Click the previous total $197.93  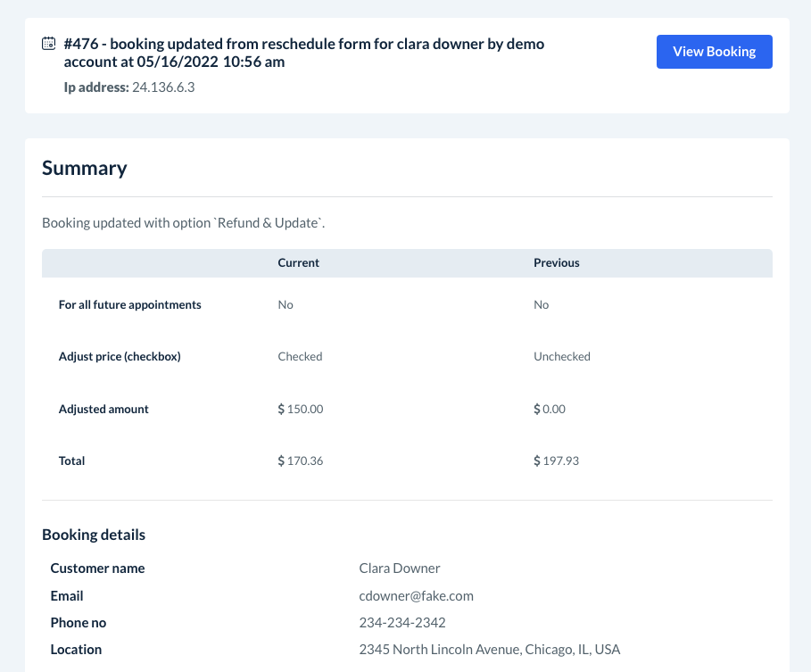(x=557, y=460)
